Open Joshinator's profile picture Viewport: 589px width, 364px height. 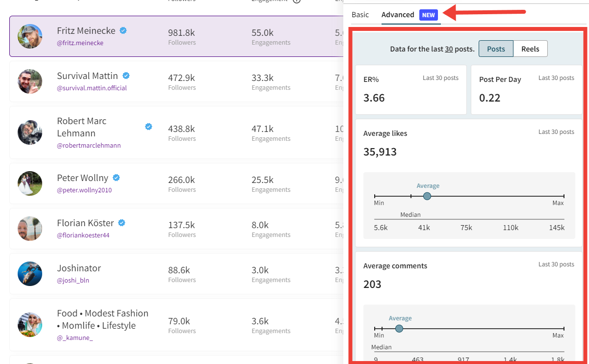tap(30, 274)
